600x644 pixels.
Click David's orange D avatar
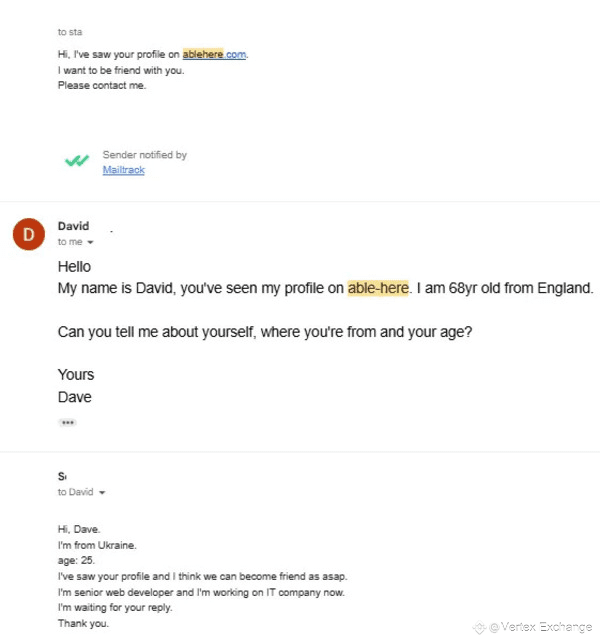tap(29, 234)
